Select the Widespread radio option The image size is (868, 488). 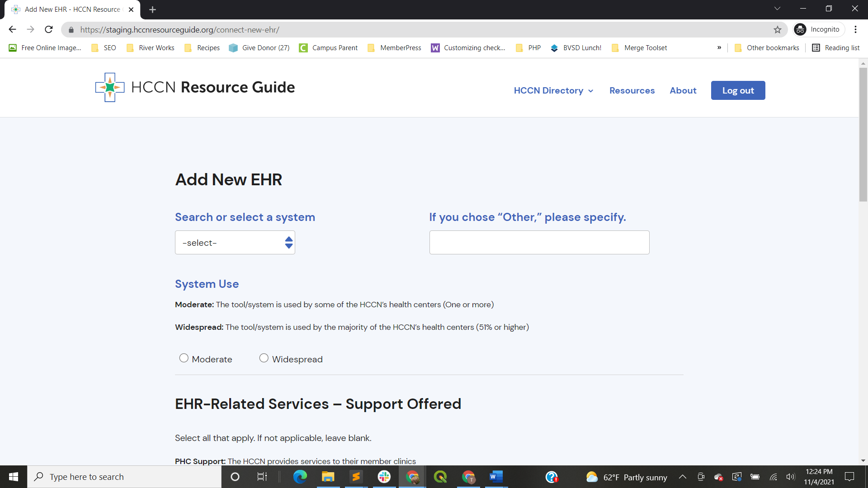coord(264,358)
